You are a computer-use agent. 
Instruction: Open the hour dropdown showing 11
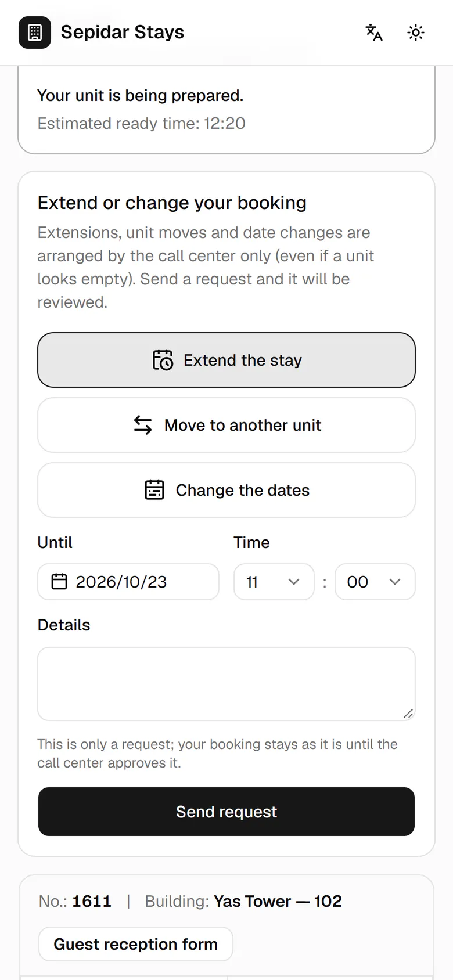point(274,582)
